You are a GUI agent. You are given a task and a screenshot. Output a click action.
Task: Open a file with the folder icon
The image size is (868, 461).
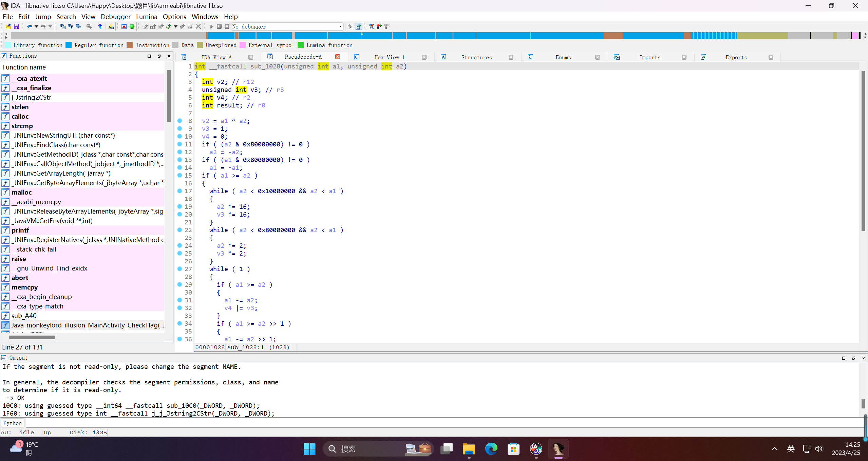click(8, 26)
